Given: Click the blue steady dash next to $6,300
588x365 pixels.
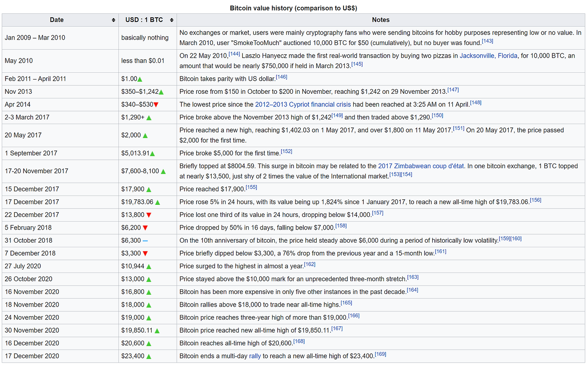Looking at the screenshot, I should coord(145,241).
